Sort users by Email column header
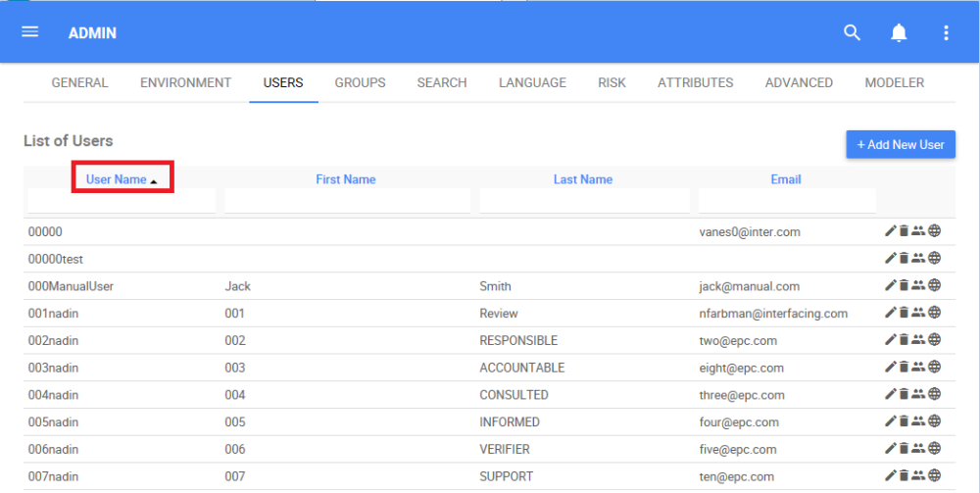The width and height of the screenshot is (980, 493). [786, 179]
